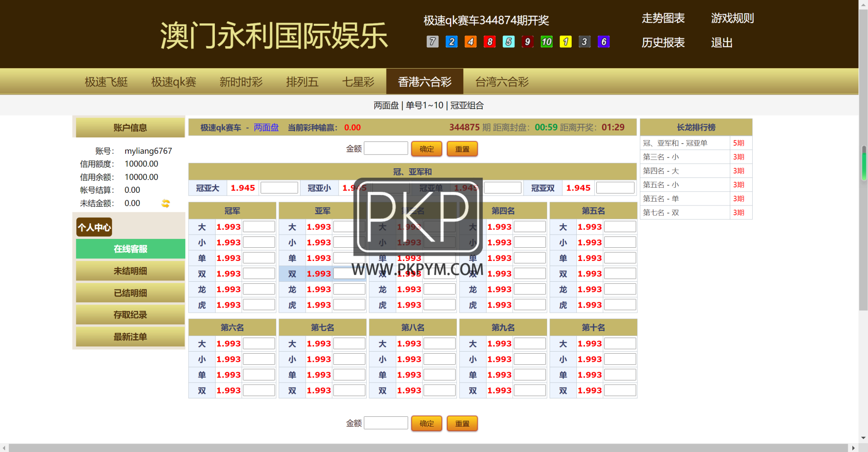Image resolution: width=868 pixels, height=452 pixels.
Task: Open the 已结明细 page
Action: coord(131,293)
